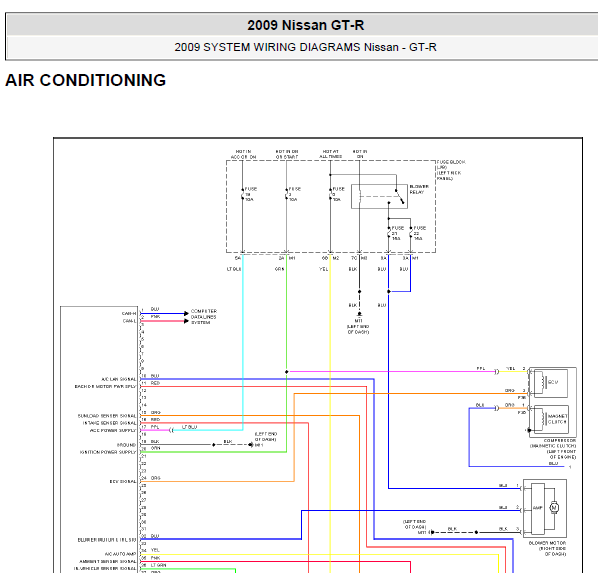Click the 'HOT AT ALL TIMES' label

331,154
